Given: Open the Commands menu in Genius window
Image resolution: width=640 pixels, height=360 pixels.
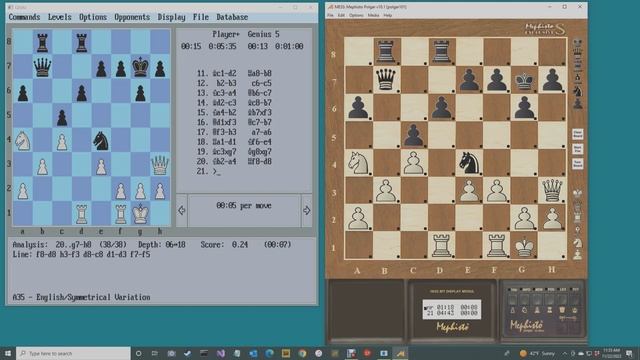Looking at the screenshot, I should (x=24, y=17).
